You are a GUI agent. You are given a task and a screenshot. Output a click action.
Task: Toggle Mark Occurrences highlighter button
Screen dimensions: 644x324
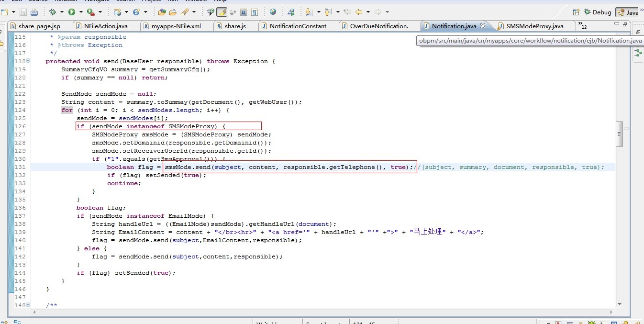(222, 12)
